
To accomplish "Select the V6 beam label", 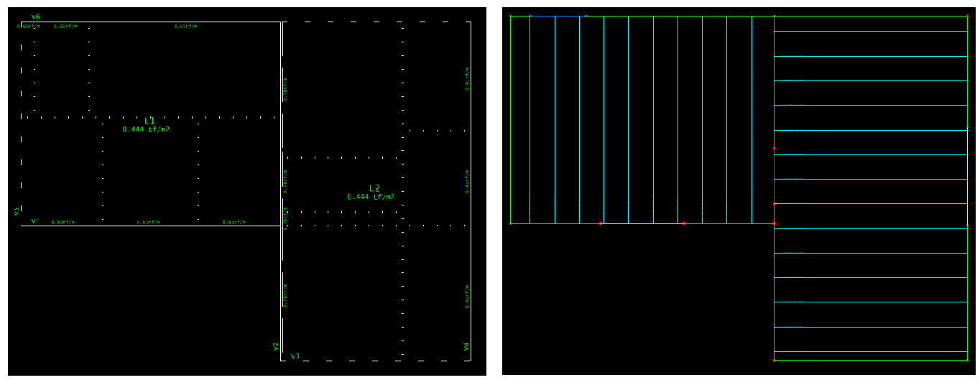I will pyautogui.click(x=36, y=17).
